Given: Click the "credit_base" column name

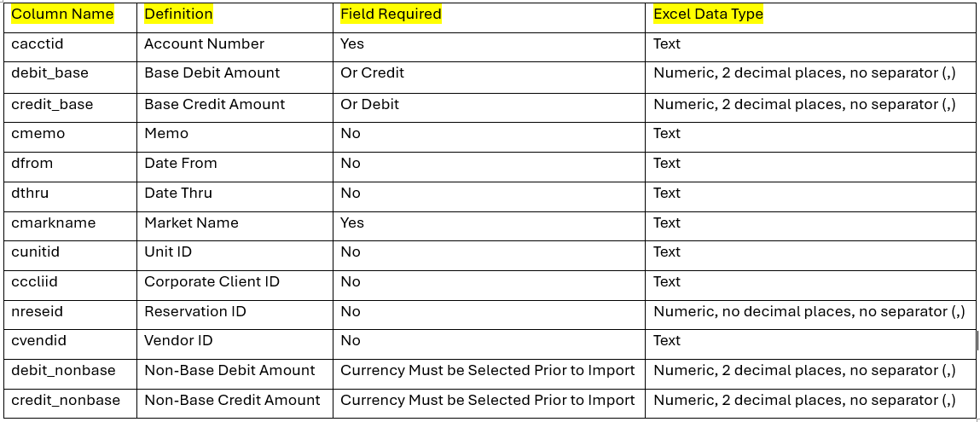Looking at the screenshot, I should click(x=52, y=104).
